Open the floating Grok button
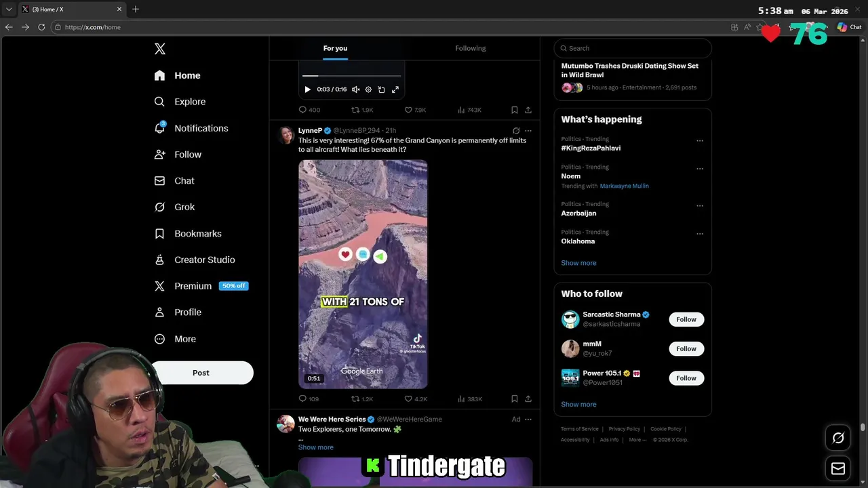This screenshot has width=868, height=488. 838,438
